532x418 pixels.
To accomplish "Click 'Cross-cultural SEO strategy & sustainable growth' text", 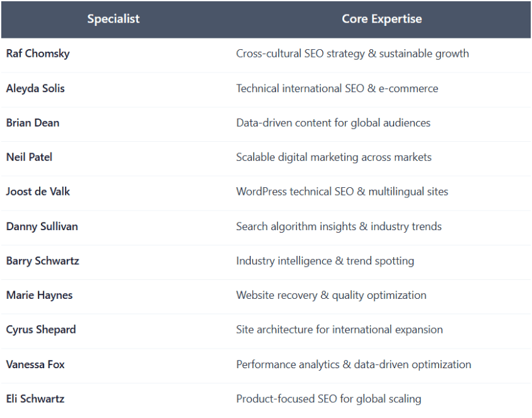I will tap(352, 54).
